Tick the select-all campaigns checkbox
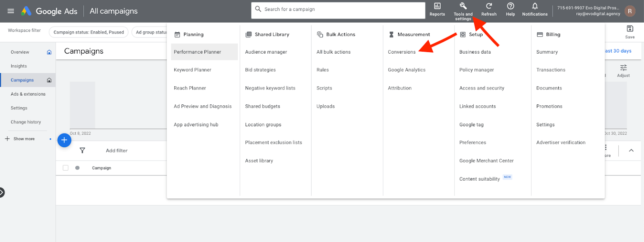 (66, 168)
